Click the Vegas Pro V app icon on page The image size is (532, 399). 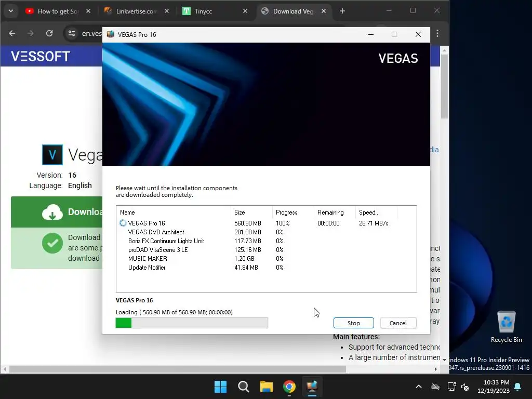tap(52, 155)
